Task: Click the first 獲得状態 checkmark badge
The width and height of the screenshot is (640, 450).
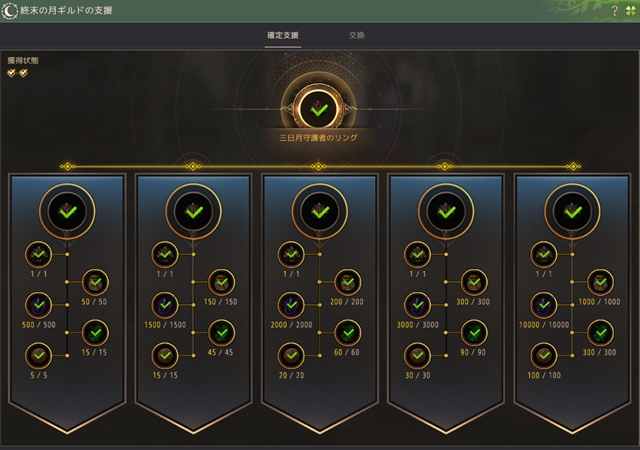Action: pos(11,73)
